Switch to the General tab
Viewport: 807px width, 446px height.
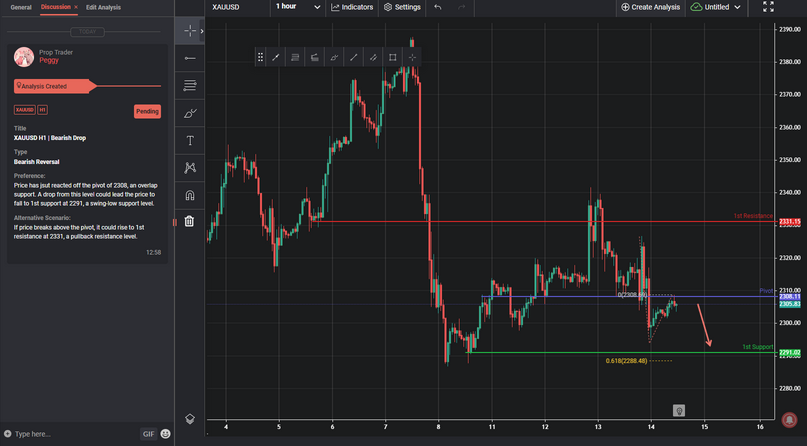click(21, 7)
